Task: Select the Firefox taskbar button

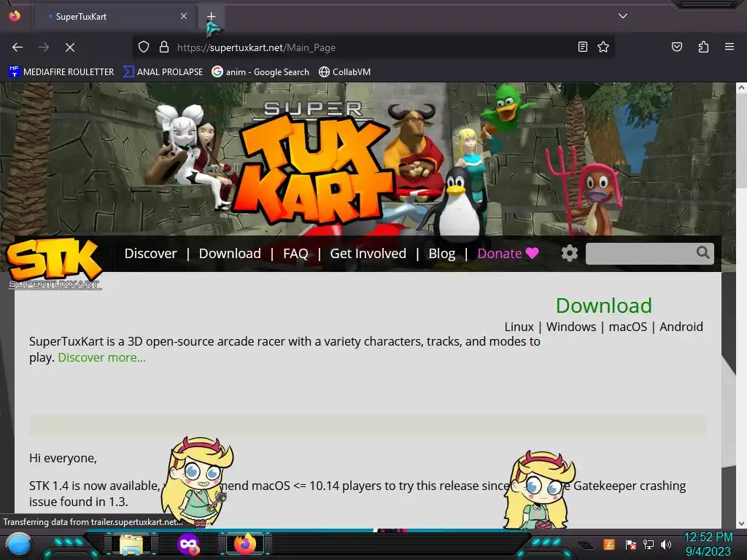Action: click(245, 544)
